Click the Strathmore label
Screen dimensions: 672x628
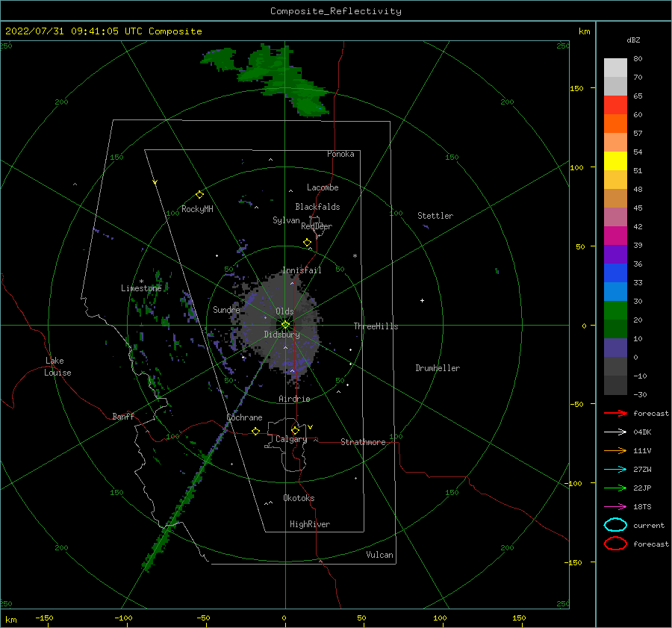pyautogui.click(x=363, y=442)
